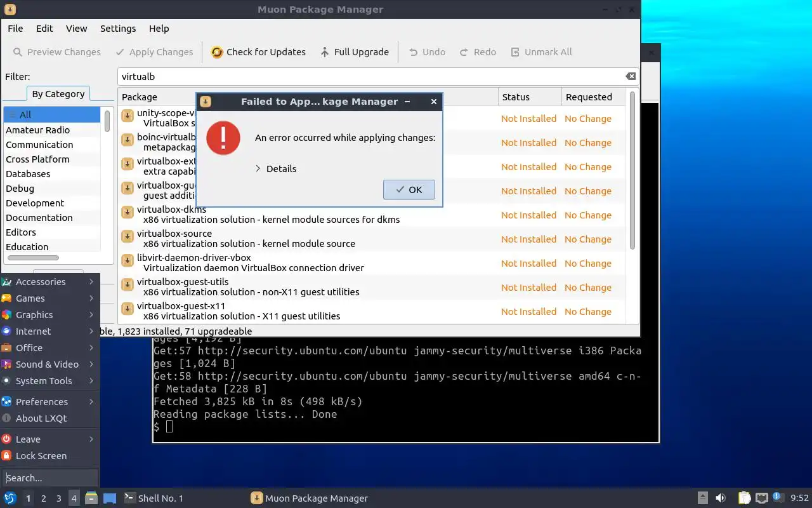Expand the Games submenu

pyautogui.click(x=49, y=298)
